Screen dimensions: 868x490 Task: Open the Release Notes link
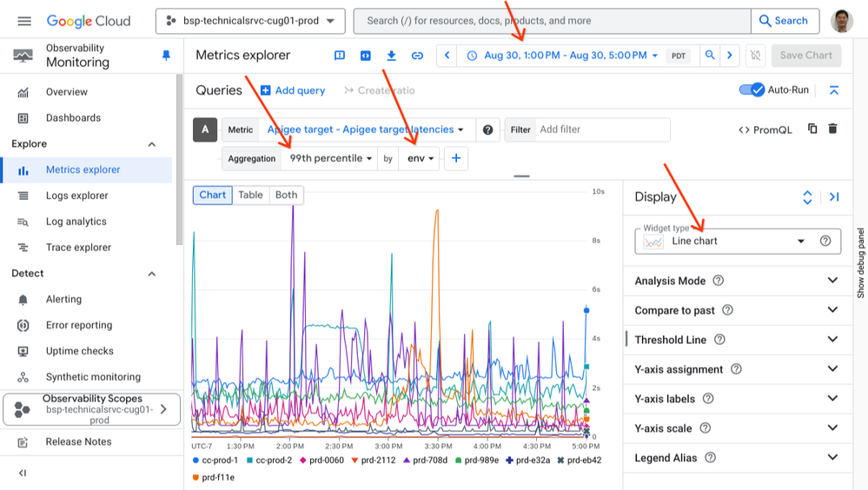[78, 442]
